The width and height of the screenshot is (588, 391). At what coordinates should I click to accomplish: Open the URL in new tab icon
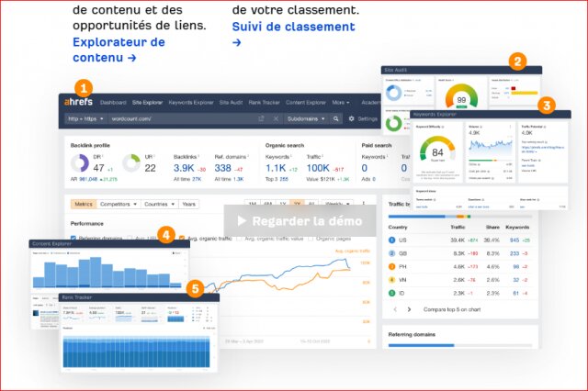pos(261,118)
